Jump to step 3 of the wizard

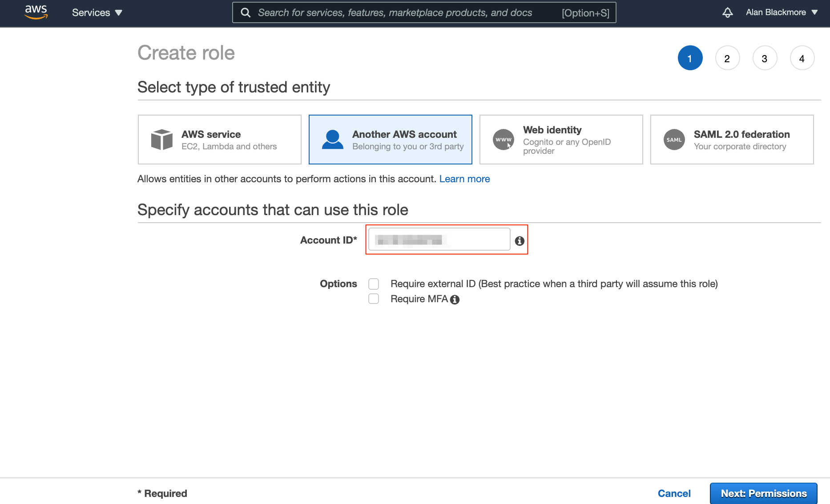(765, 58)
